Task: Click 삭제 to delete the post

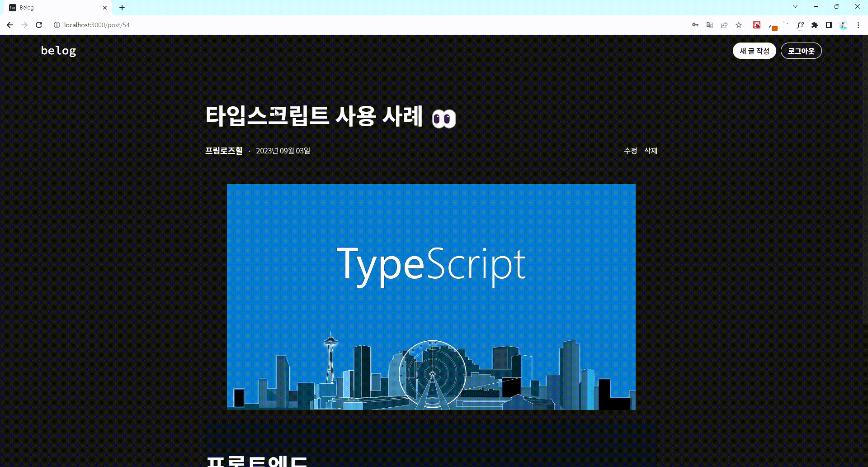Action: 651,151
